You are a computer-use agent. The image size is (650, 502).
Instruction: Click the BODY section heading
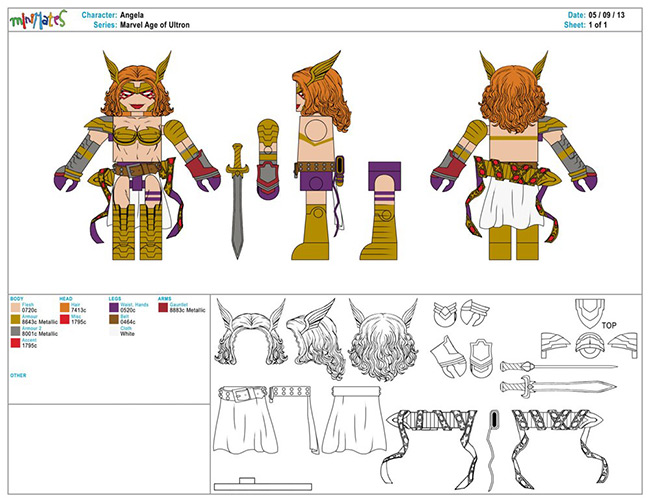pyautogui.click(x=17, y=299)
